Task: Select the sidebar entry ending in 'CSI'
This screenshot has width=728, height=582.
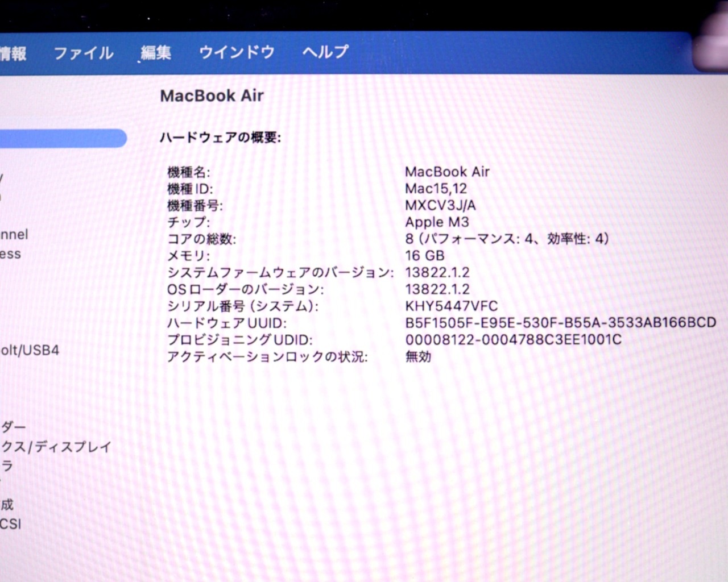Action: pos(10,523)
